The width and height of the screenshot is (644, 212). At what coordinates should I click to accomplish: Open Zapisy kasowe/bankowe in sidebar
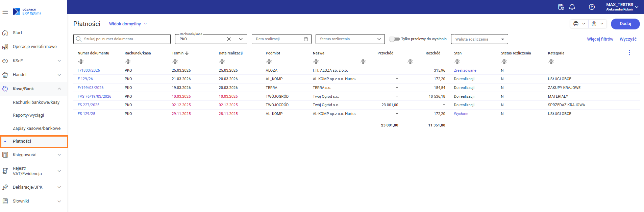coord(36,128)
